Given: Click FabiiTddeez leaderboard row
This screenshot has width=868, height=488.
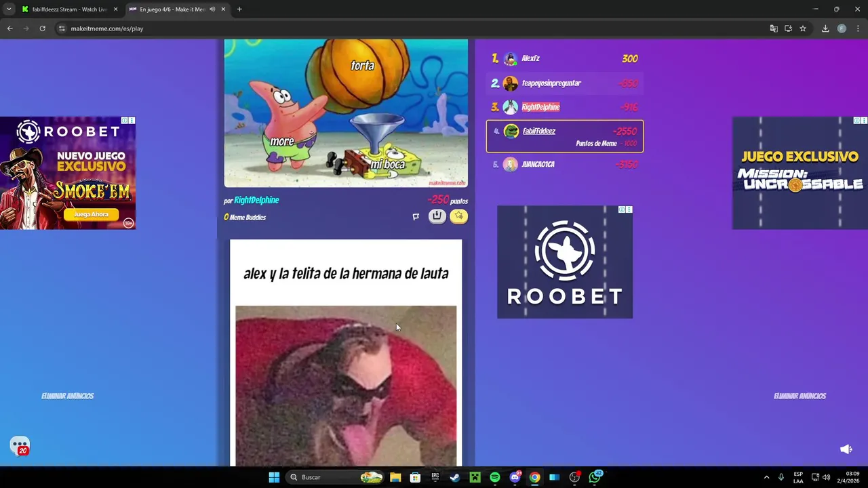Looking at the screenshot, I should click(565, 136).
